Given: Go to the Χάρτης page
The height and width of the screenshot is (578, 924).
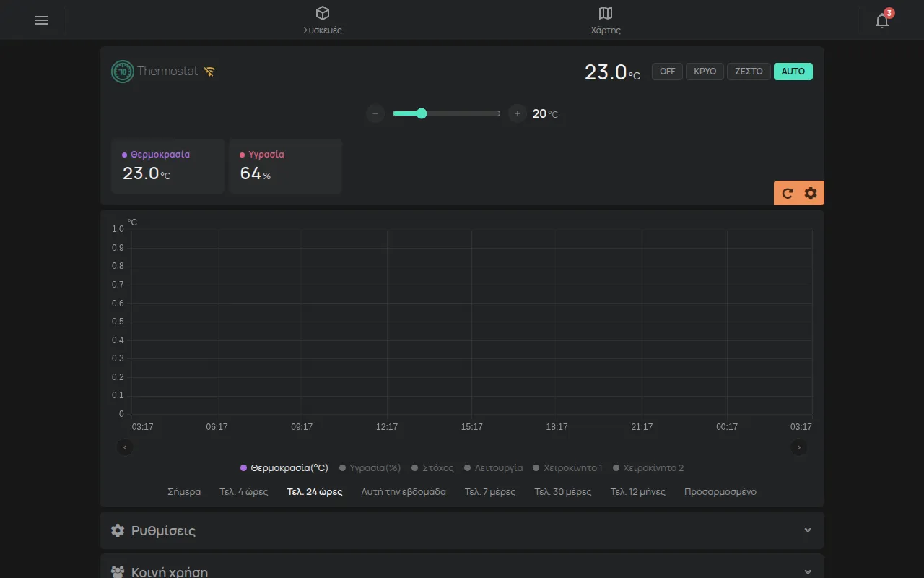Looking at the screenshot, I should click(606, 20).
